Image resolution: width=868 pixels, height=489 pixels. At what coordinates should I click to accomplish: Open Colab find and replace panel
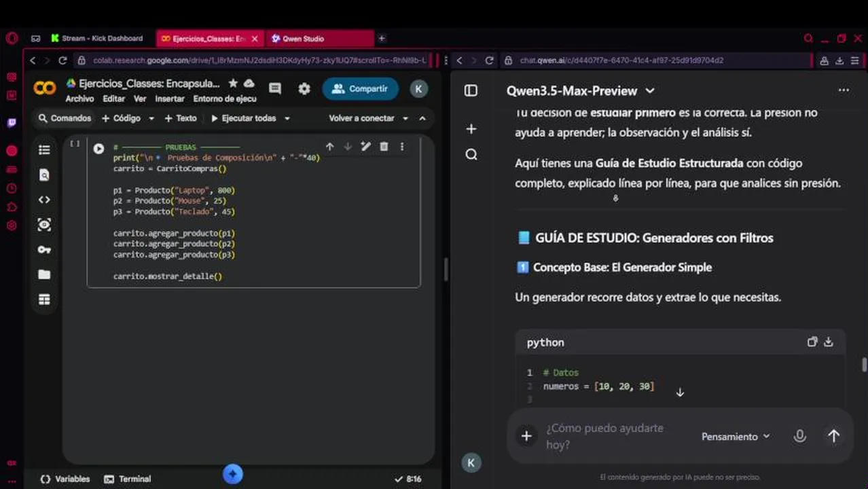coord(44,175)
